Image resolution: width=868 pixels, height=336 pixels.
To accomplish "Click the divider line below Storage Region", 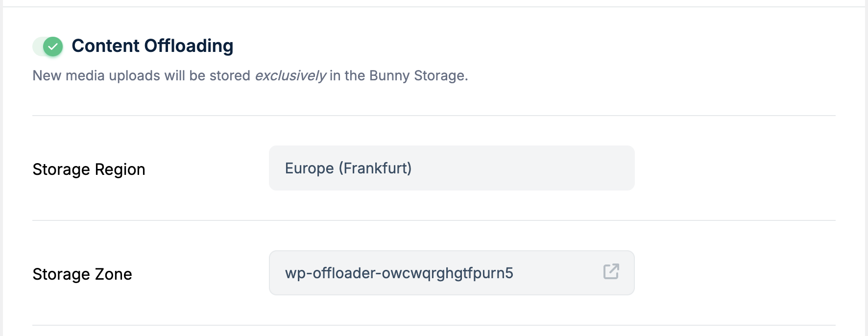I will [434, 220].
